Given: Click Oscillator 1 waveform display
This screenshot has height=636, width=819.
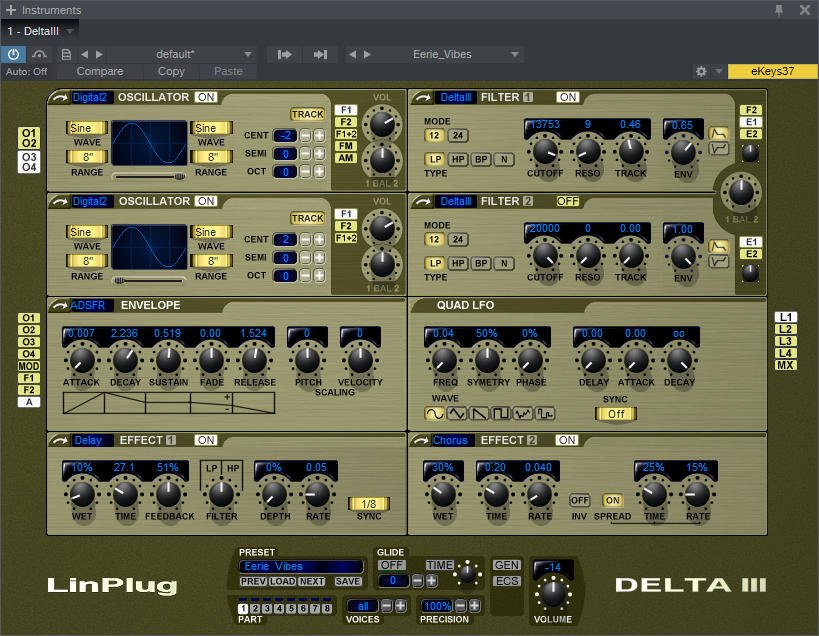Looking at the screenshot, I should 149,144.
